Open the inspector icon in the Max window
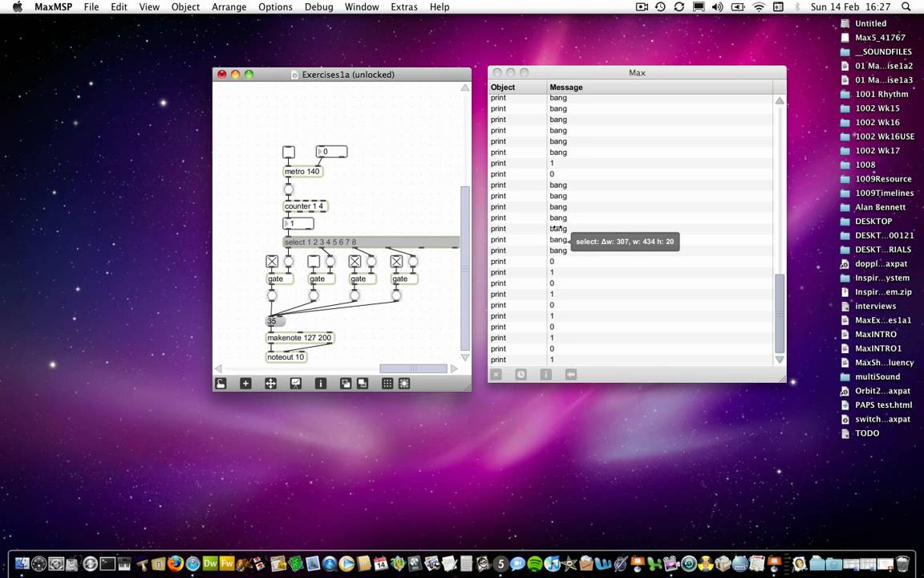This screenshot has height=578, width=924. (545, 375)
